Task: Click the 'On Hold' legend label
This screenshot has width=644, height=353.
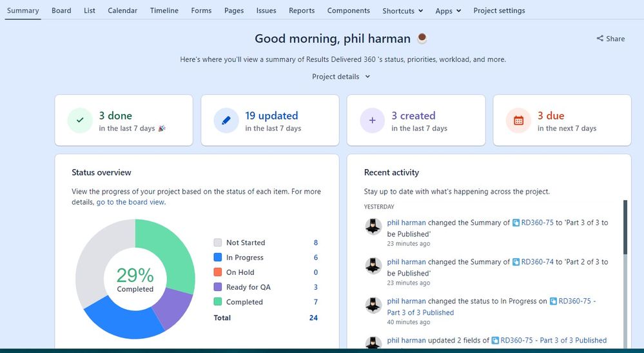Action: [240, 272]
